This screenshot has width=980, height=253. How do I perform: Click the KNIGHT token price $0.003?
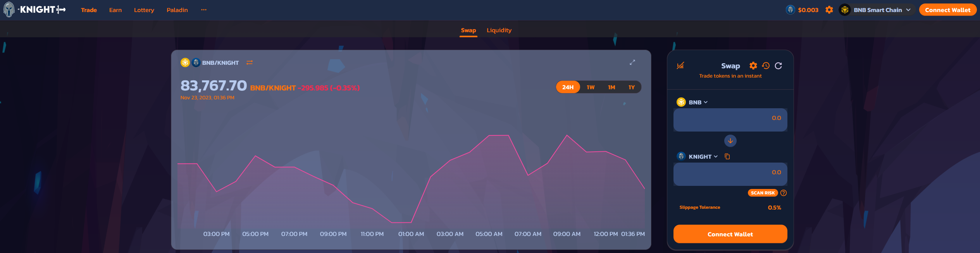[808, 10]
